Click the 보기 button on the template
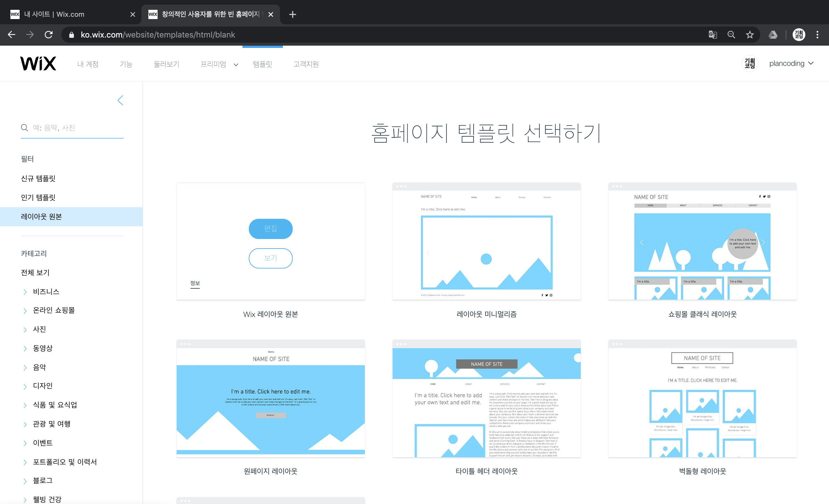Image resolution: width=829 pixels, height=504 pixels. [x=270, y=258]
